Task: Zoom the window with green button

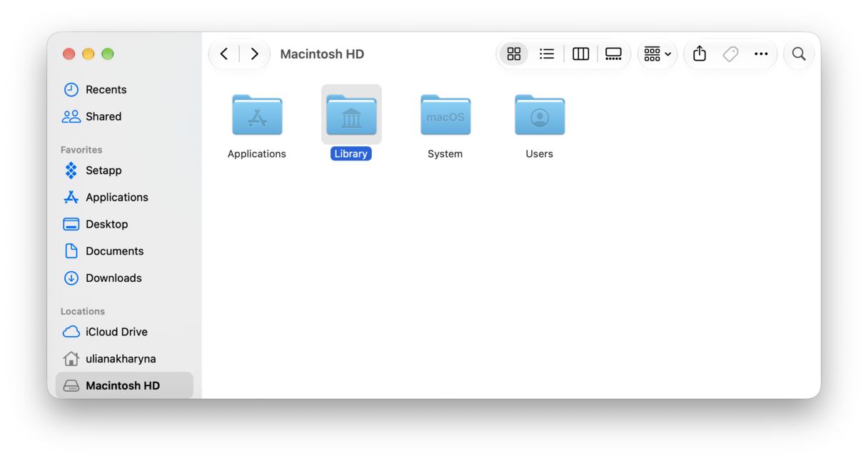Action: 108,54
